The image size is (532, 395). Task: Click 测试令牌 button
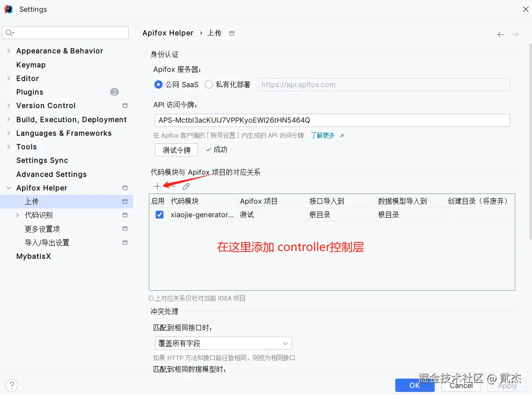176,150
